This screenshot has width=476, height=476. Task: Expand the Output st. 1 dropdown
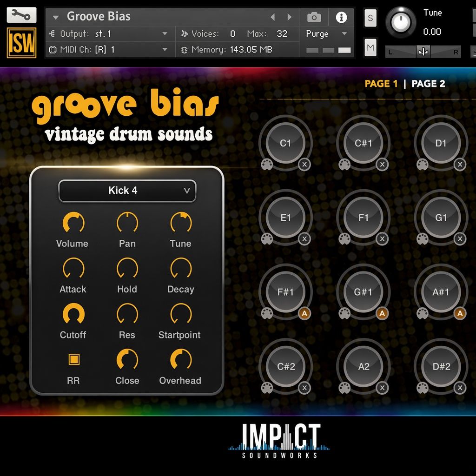tap(165, 33)
